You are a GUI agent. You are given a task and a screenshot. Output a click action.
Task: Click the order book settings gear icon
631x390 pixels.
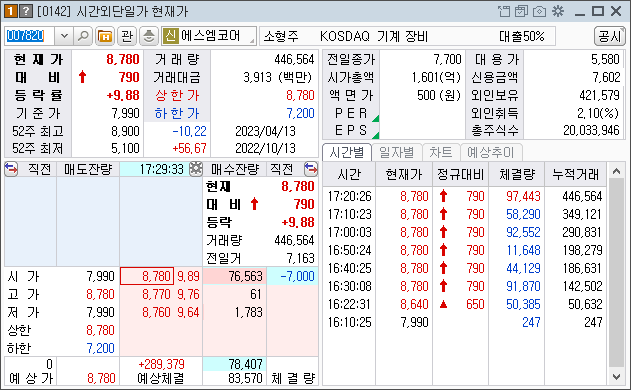point(196,169)
